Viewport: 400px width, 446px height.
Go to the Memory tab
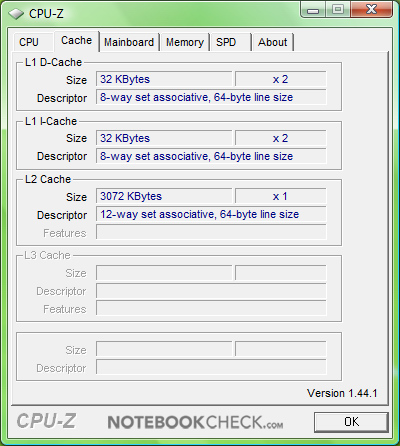tap(185, 42)
